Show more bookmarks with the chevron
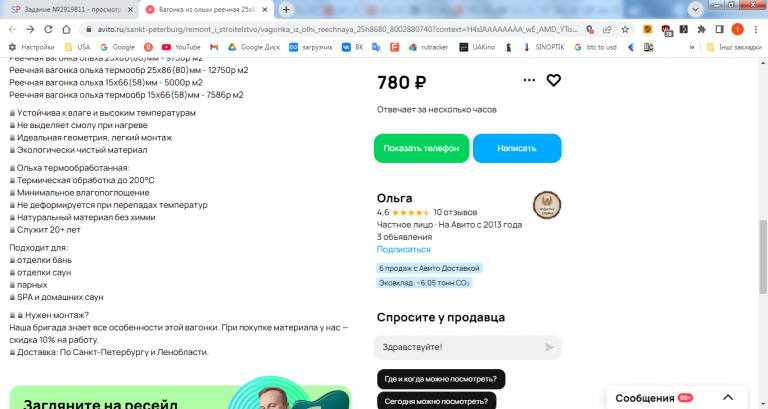The image size is (768, 409). [x=692, y=47]
